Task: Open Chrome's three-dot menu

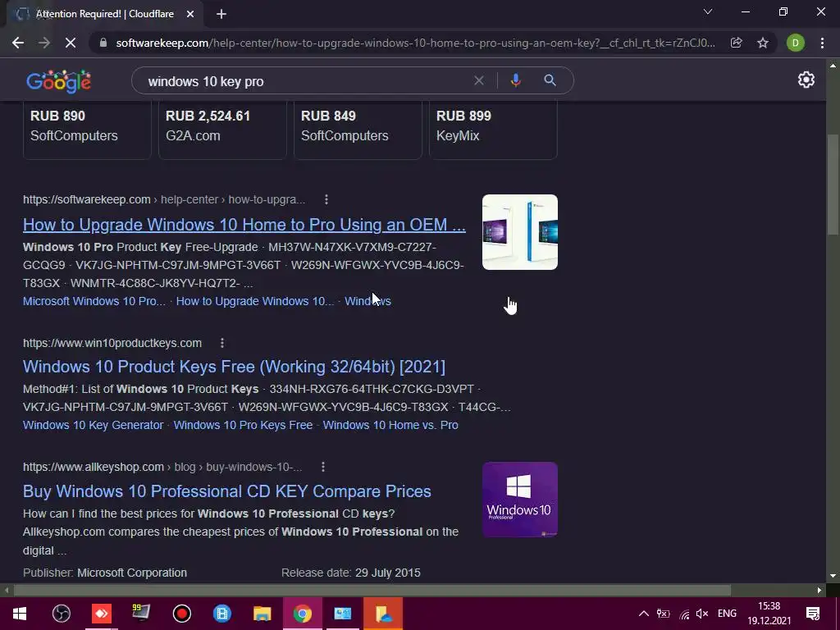Action: coord(822,43)
